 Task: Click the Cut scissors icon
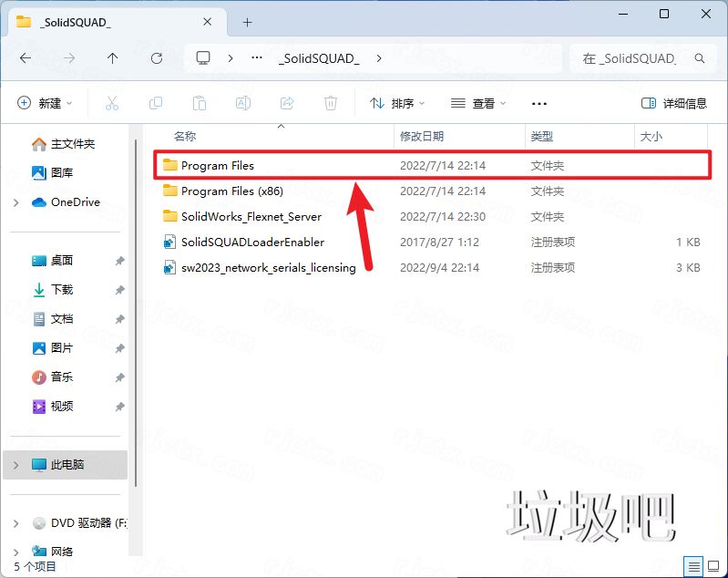112,103
